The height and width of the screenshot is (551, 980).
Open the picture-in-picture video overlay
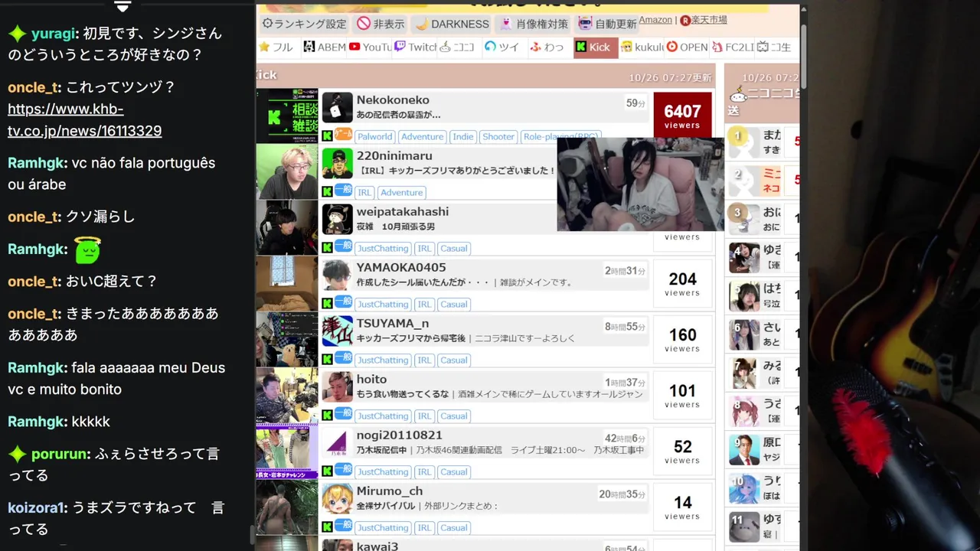pyautogui.click(x=640, y=184)
